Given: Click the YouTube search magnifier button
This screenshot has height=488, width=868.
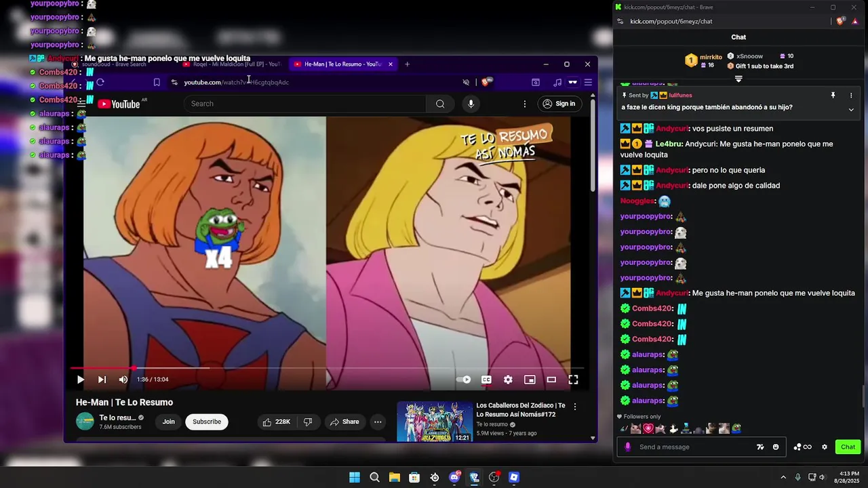Looking at the screenshot, I should click(440, 104).
